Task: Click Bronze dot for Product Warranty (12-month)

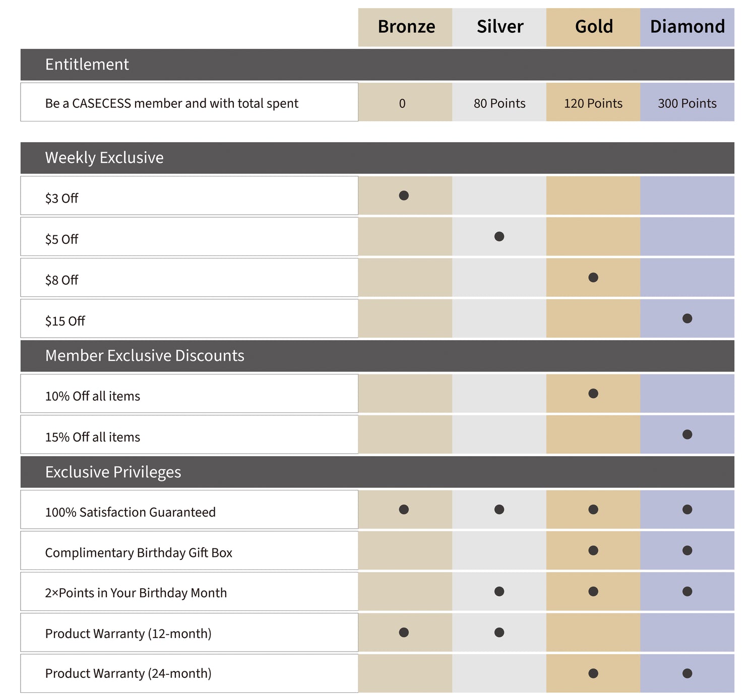Action: point(404,632)
